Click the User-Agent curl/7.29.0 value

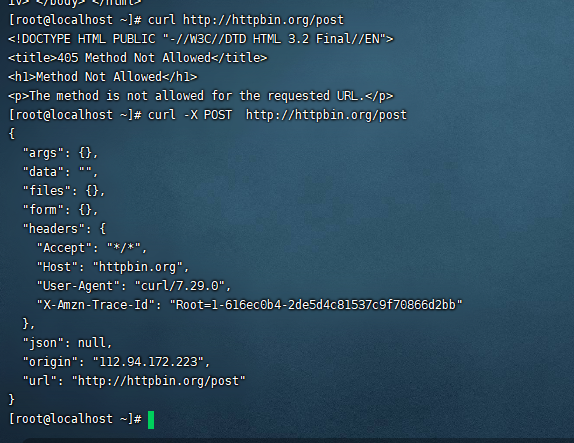[x=180, y=286]
